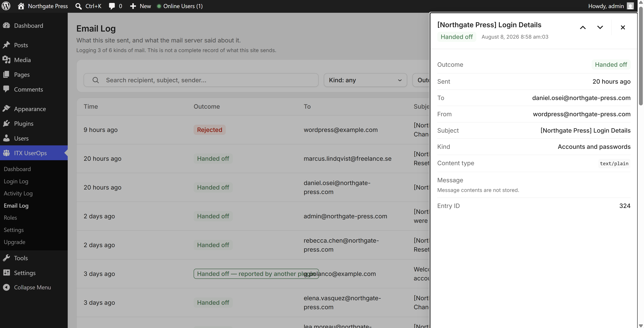The width and height of the screenshot is (644, 328).
Task: Select the Email Log submenu item
Action: pos(16,205)
